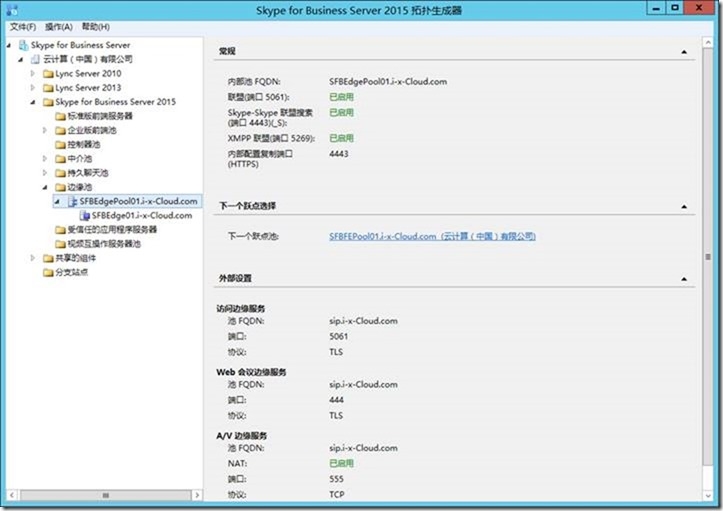The width and height of the screenshot is (723, 511).
Task: Click the 受信任的应用程序服务器 folder icon
Action: pos(60,230)
